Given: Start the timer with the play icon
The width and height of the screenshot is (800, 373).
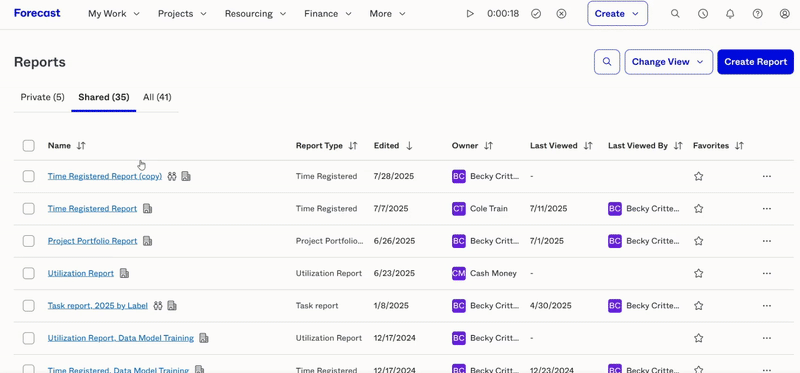Looking at the screenshot, I should click(x=470, y=14).
